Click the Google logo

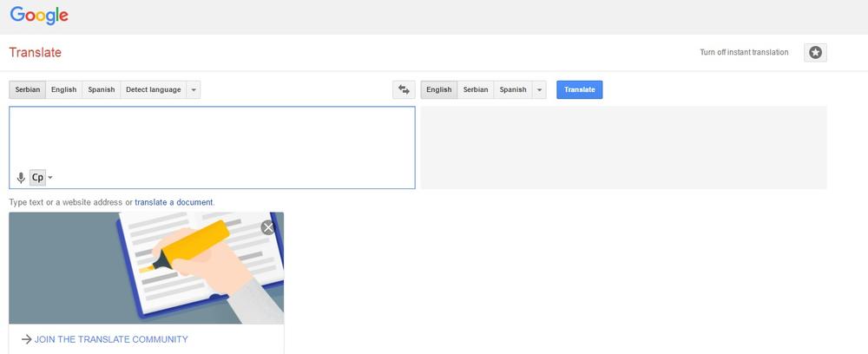[39, 16]
